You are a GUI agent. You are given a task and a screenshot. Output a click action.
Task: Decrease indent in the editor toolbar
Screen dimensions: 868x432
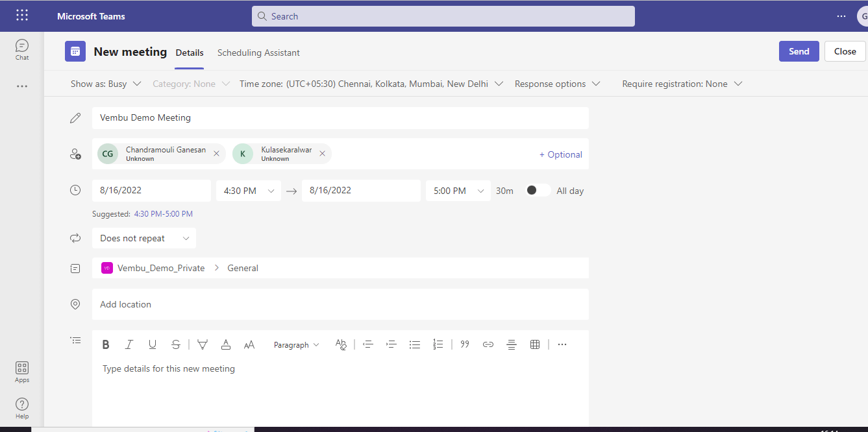click(x=368, y=344)
